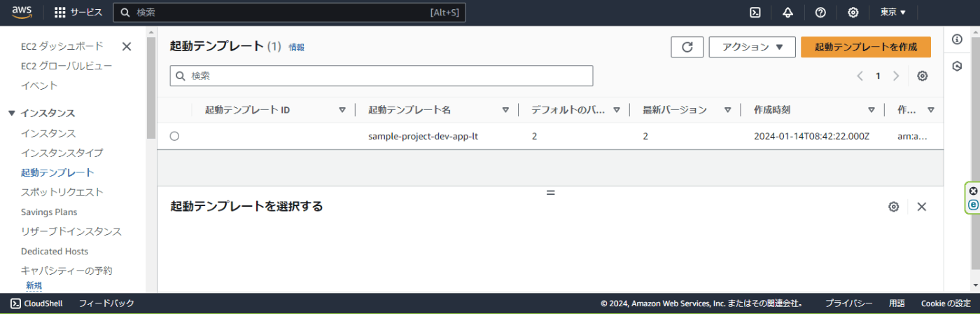Image resolution: width=980 pixels, height=314 pixels.
Task: Expand the アクション dropdown
Action: tap(752, 47)
